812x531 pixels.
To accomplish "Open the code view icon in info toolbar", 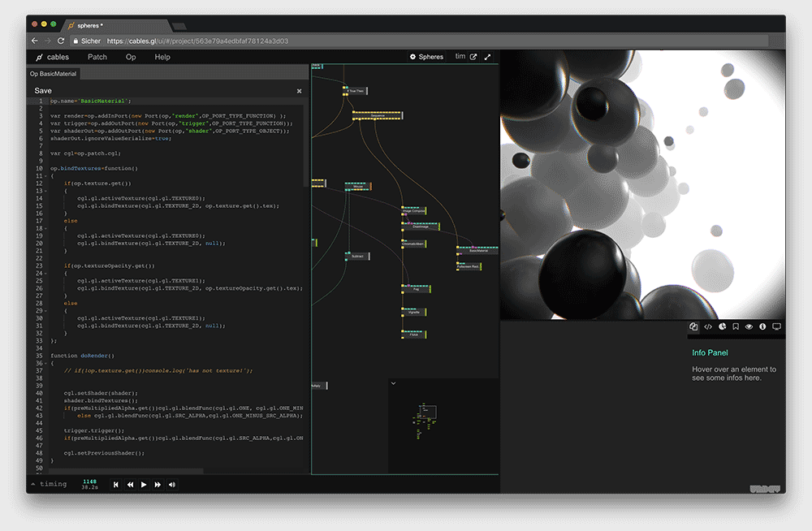I will click(x=708, y=327).
